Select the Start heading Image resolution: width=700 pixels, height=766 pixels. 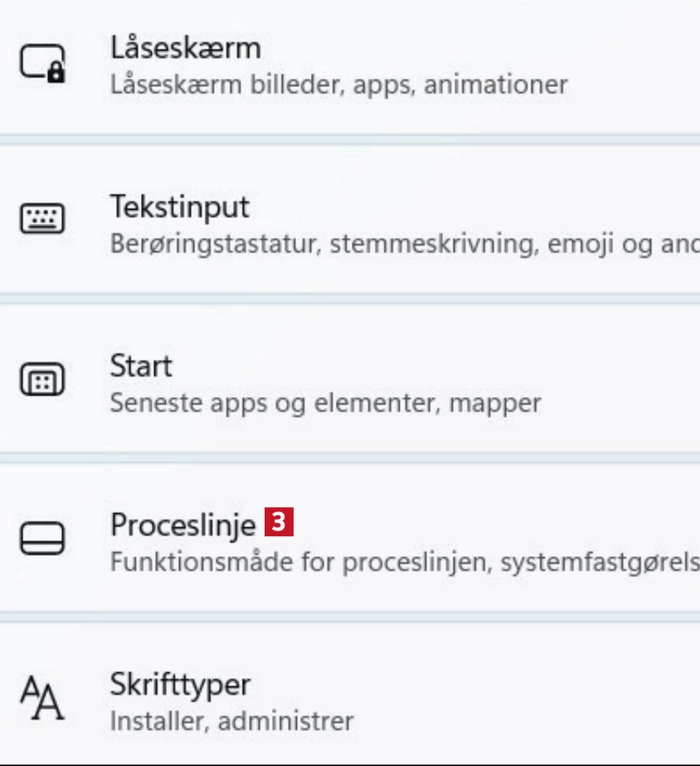pos(141,366)
